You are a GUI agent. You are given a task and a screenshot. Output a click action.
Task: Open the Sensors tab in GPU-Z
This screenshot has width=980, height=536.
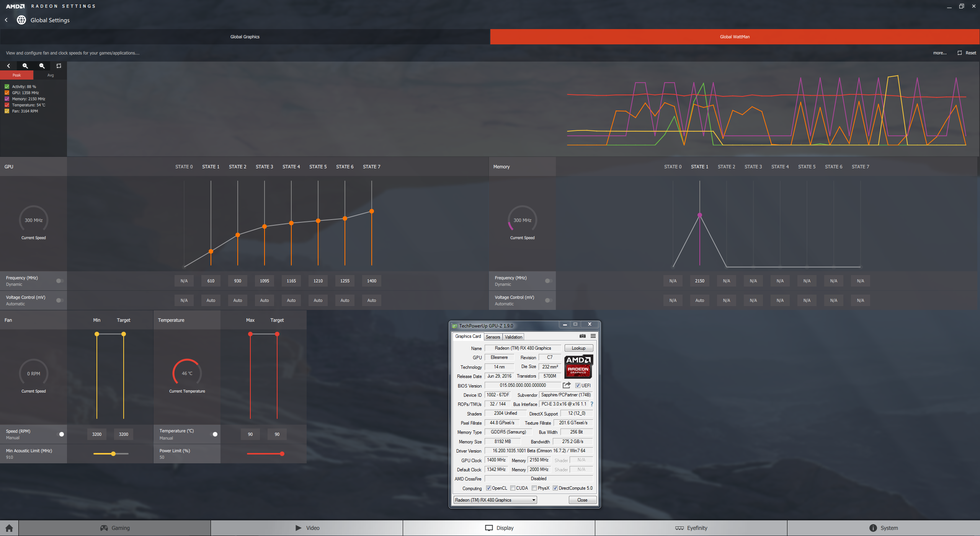493,337
